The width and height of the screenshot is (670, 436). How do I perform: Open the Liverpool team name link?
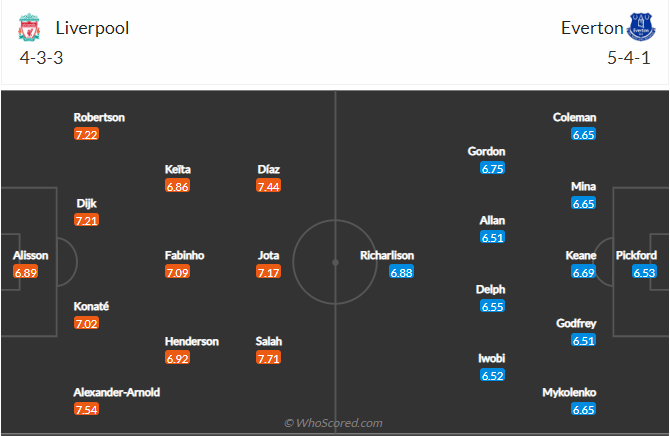click(93, 28)
